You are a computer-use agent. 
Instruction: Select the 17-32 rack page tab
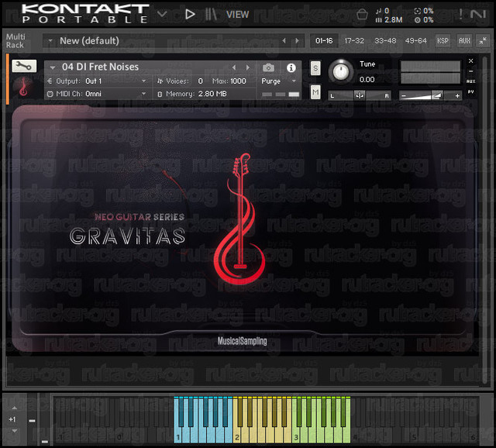pos(354,41)
